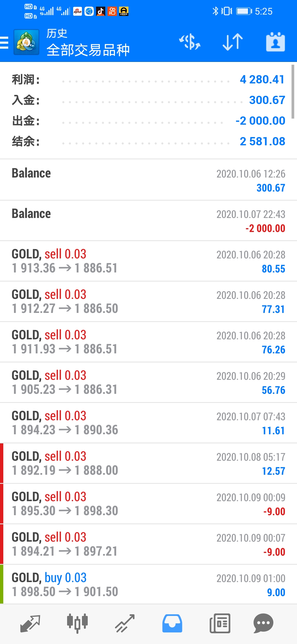Select the Balance entry of 300.67

coord(148,180)
